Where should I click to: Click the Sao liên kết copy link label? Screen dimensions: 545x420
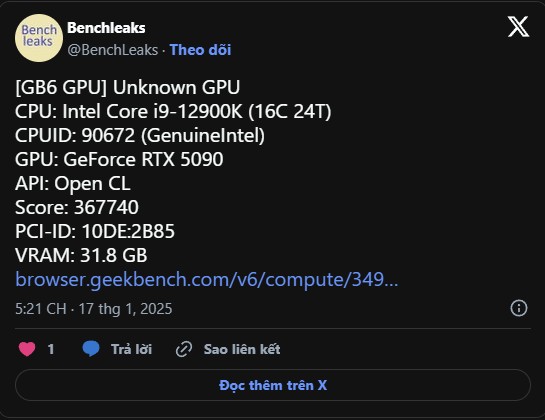[242, 349]
